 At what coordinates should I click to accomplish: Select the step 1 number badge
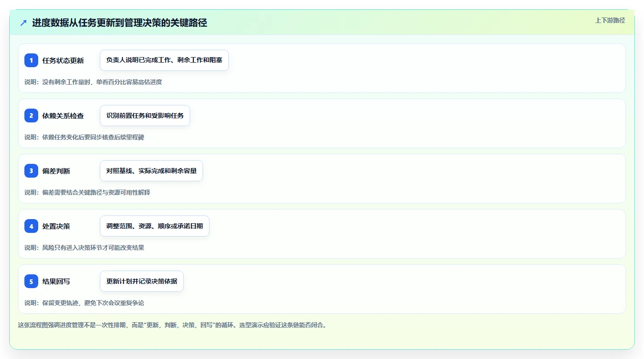coord(31,60)
